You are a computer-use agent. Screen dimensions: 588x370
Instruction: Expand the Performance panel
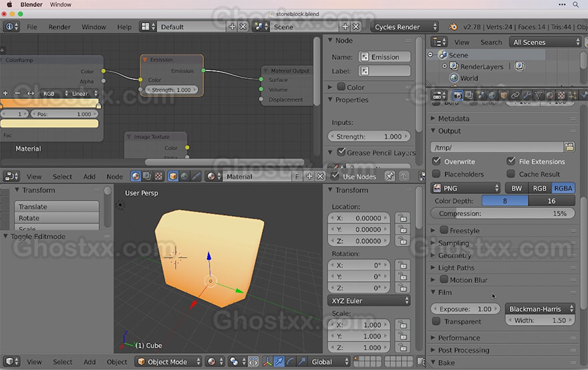click(459, 338)
